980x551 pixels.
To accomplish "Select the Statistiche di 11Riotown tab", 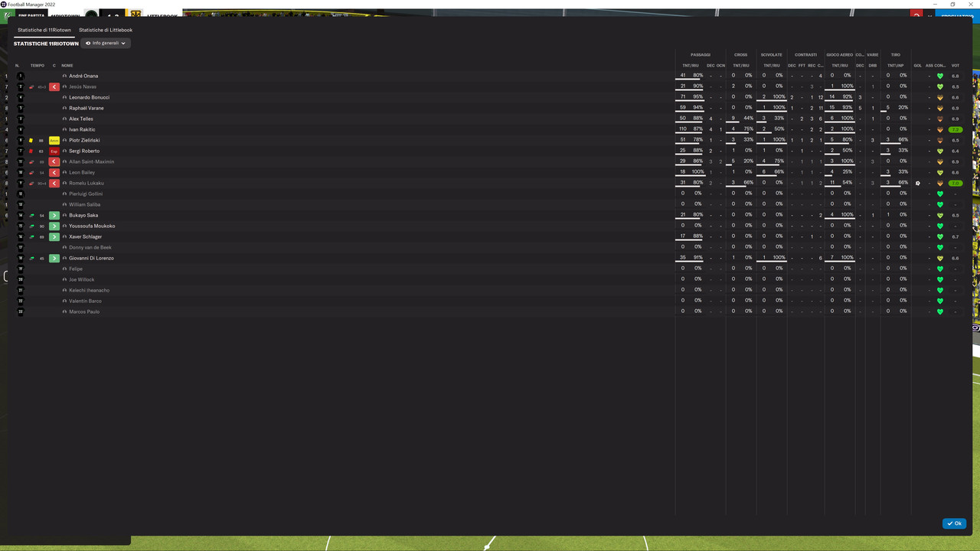I will point(44,30).
